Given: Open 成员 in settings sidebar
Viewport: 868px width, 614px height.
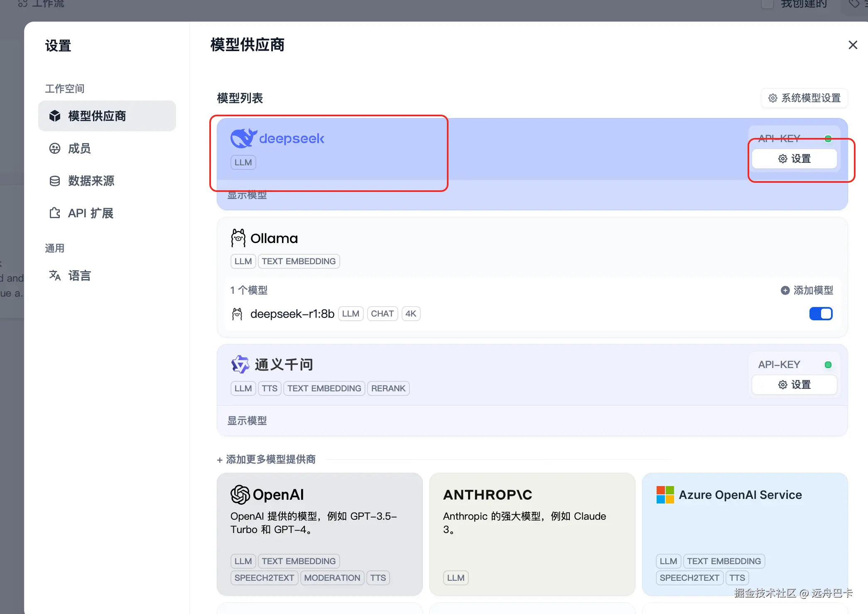Looking at the screenshot, I should pos(79,148).
